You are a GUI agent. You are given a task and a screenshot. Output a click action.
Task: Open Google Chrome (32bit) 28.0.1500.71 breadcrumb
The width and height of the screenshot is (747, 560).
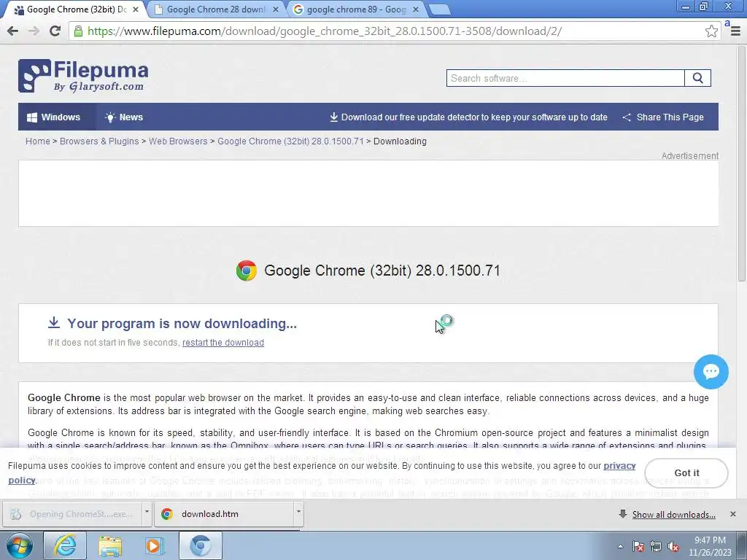[290, 141]
